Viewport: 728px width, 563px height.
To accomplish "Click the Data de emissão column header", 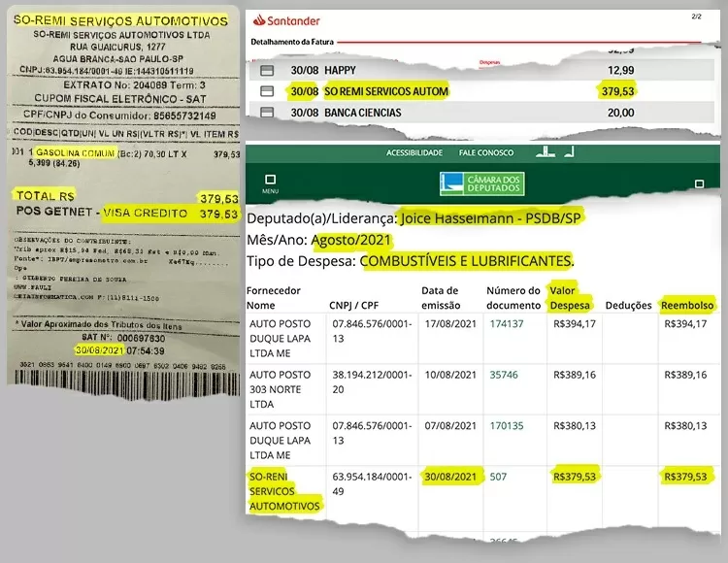I will 447,297.
